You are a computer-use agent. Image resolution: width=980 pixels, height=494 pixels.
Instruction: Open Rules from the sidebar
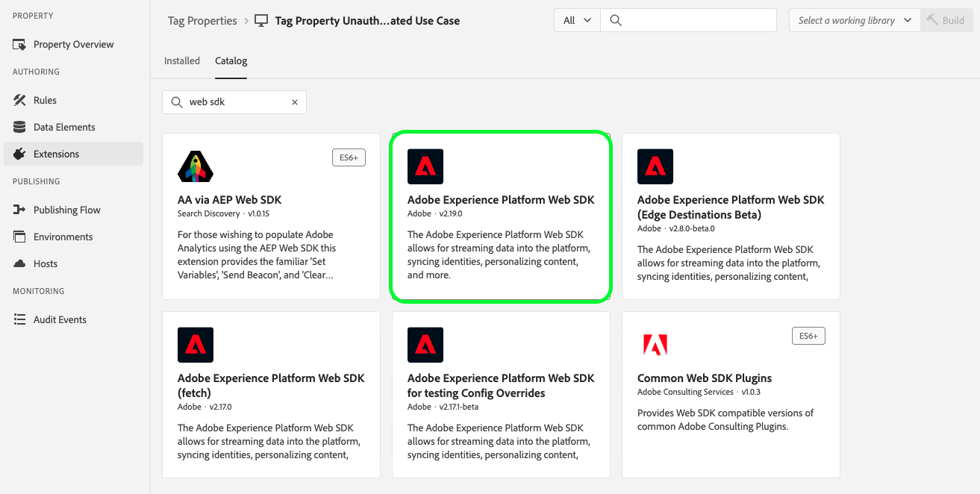45,100
